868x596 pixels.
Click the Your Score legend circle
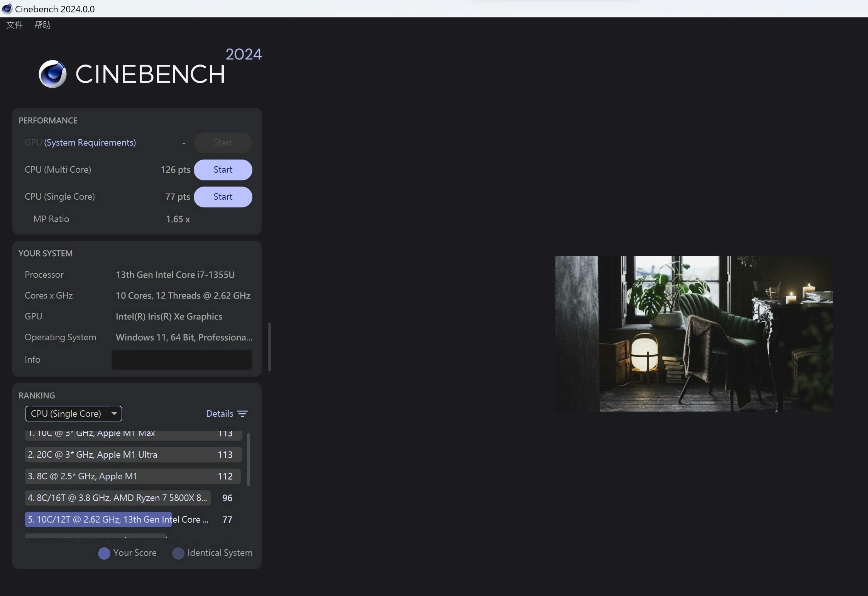(104, 553)
